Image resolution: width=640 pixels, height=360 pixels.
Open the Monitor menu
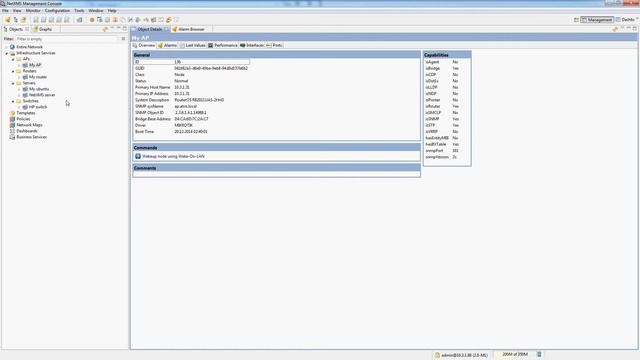33,11
